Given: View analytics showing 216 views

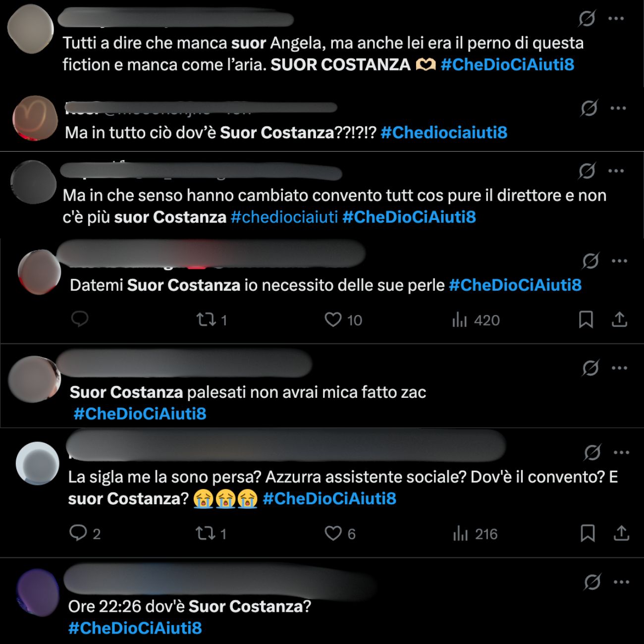Looking at the screenshot, I should (460, 534).
